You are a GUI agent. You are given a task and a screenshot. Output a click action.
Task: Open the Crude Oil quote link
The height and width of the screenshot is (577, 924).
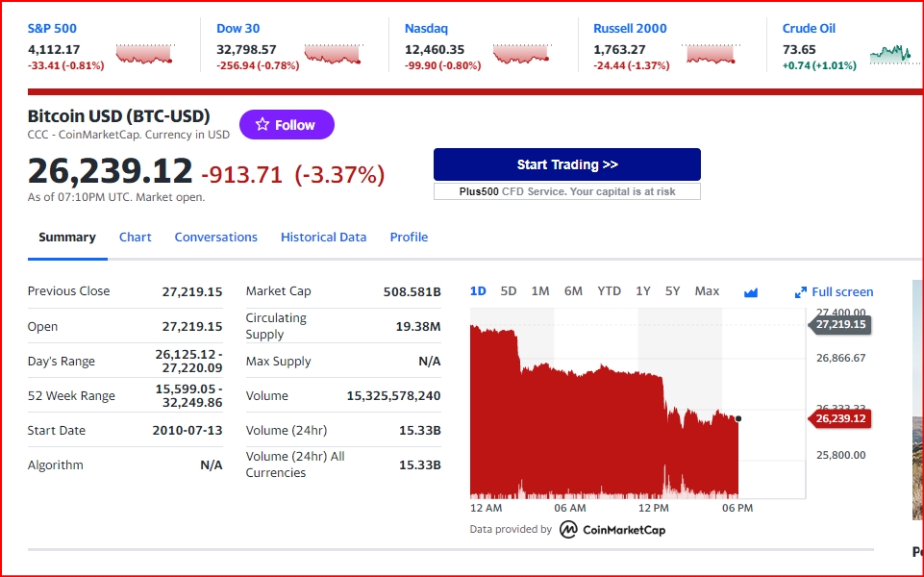809,28
